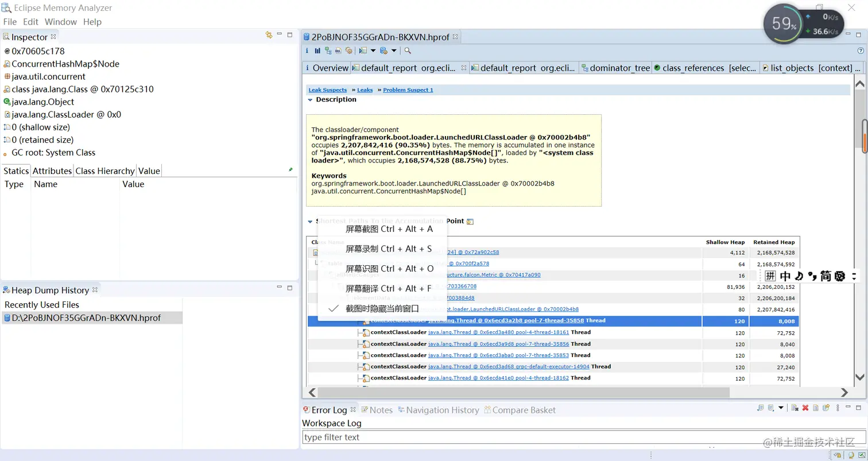
Task: Maximize the Heap Dump History panel
Action: pos(290,288)
